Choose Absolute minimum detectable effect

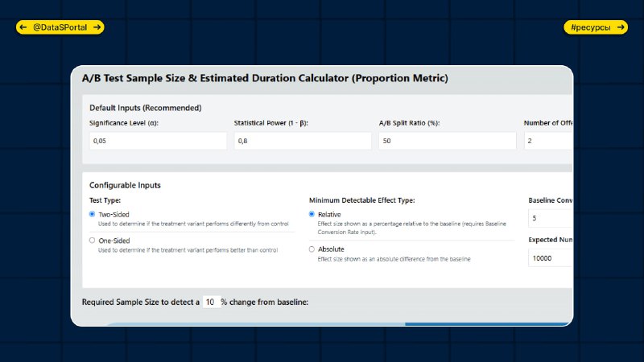(x=312, y=249)
